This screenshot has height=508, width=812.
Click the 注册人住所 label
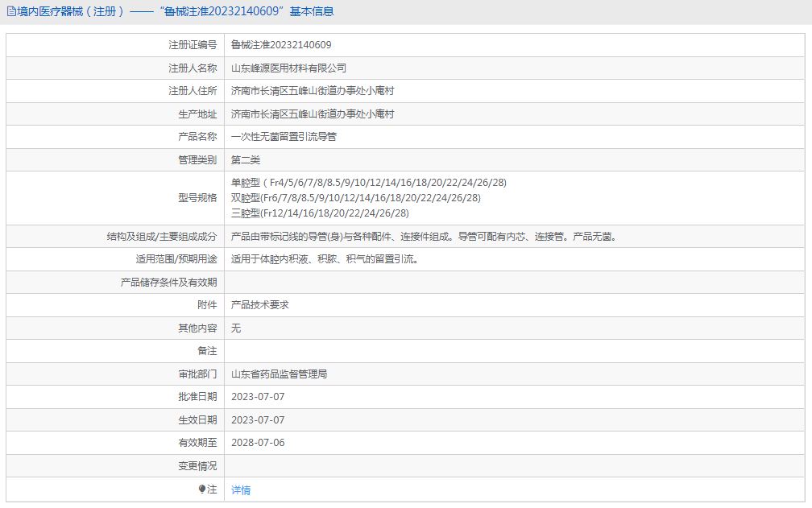(193, 90)
